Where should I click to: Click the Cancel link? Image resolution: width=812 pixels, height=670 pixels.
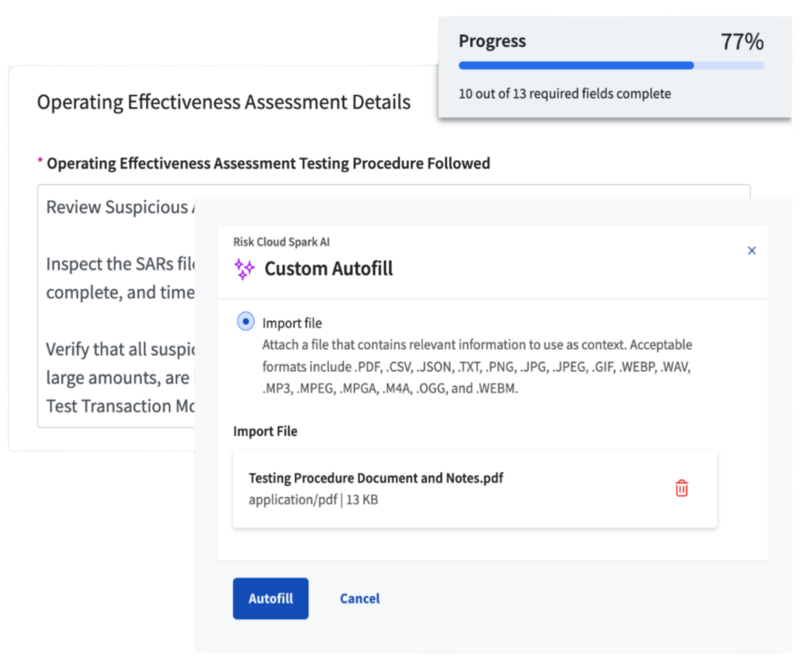click(x=359, y=599)
